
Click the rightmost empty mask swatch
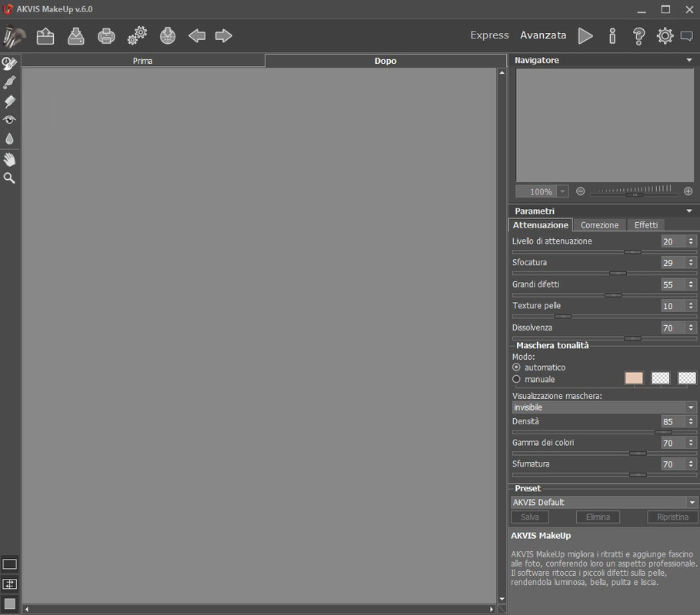pyautogui.click(x=687, y=378)
